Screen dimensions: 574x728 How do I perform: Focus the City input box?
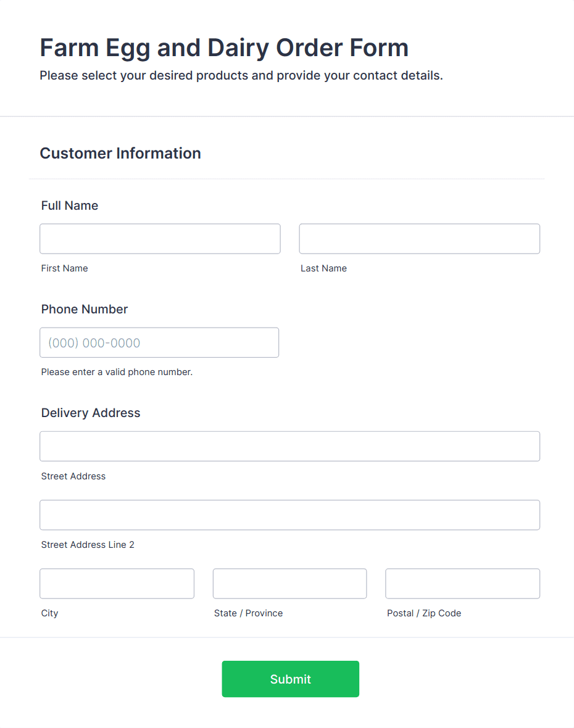point(117,584)
